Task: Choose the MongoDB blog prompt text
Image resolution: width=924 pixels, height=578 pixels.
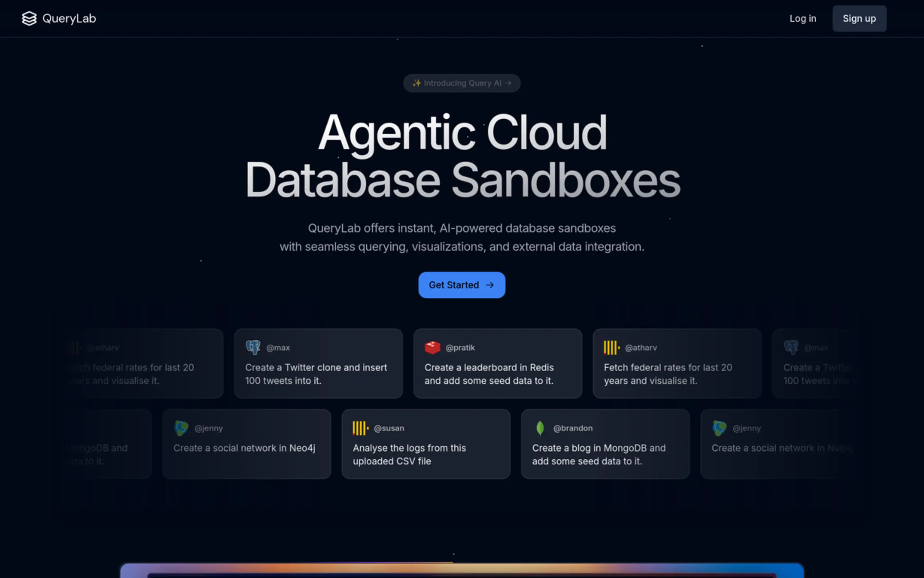Action: pyautogui.click(x=598, y=455)
